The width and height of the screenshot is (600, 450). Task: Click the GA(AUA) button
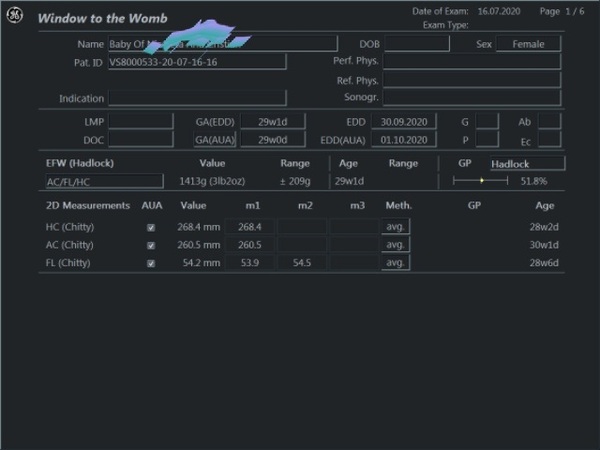click(x=215, y=140)
